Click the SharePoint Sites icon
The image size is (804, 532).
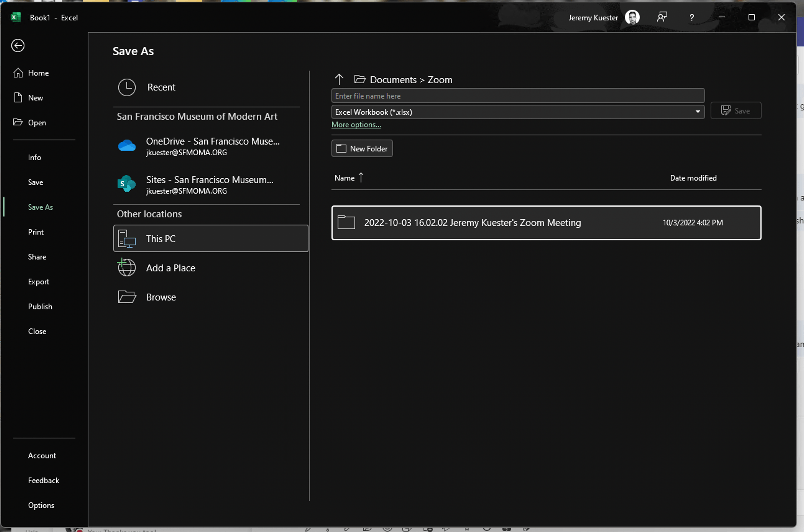pyautogui.click(x=126, y=184)
